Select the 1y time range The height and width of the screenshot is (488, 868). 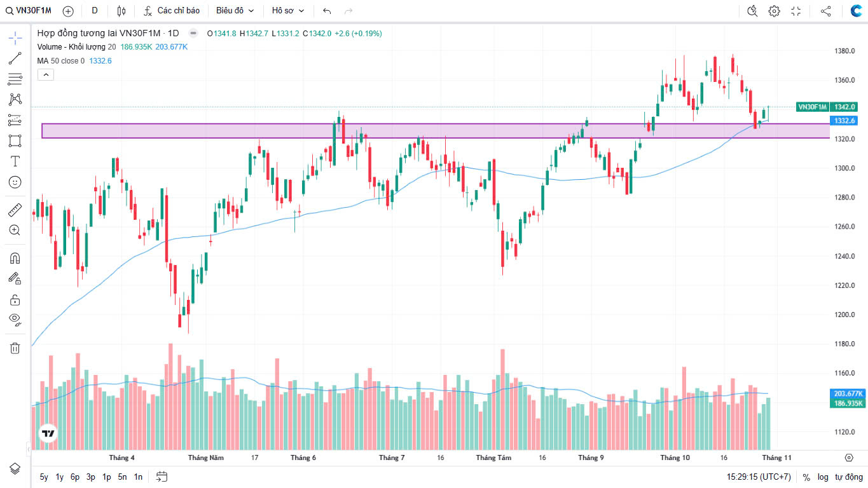[x=60, y=477]
